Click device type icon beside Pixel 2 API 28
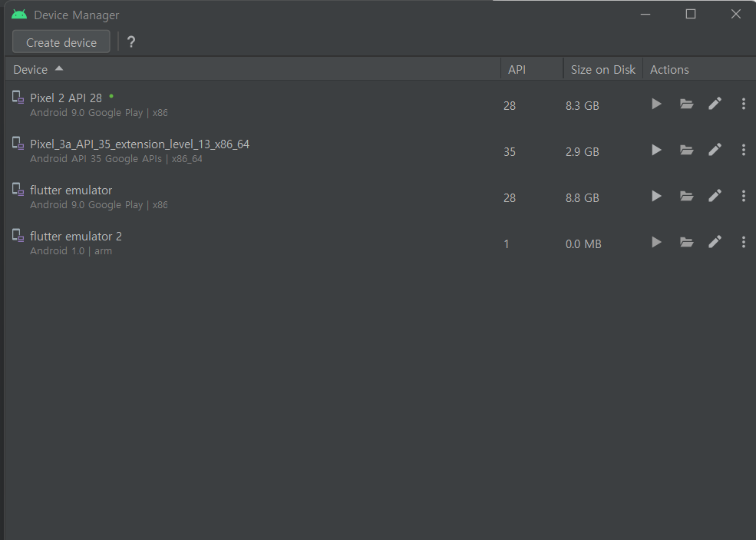Image resolution: width=756 pixels, height=540 pixels. pos(18,98)
